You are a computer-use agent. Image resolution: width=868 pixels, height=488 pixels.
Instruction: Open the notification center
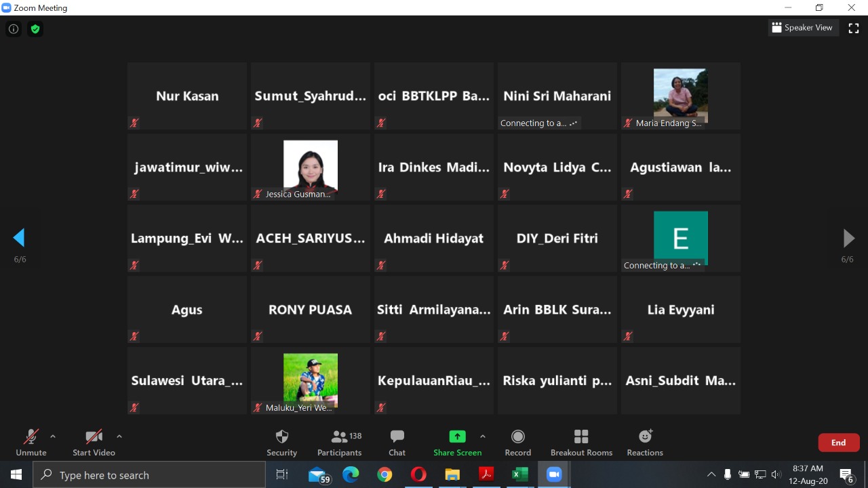point(847,475)
